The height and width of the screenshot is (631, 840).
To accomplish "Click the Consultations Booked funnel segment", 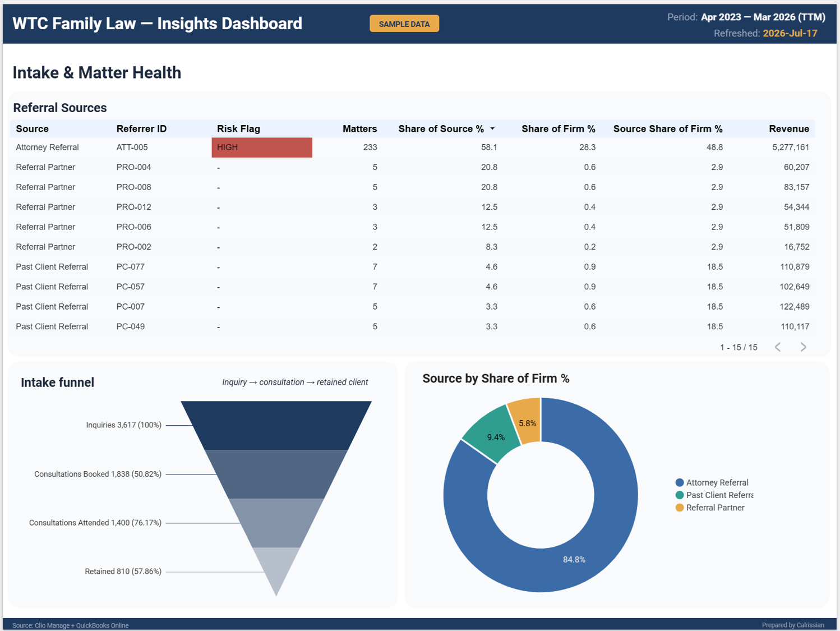I will point(276,474).
